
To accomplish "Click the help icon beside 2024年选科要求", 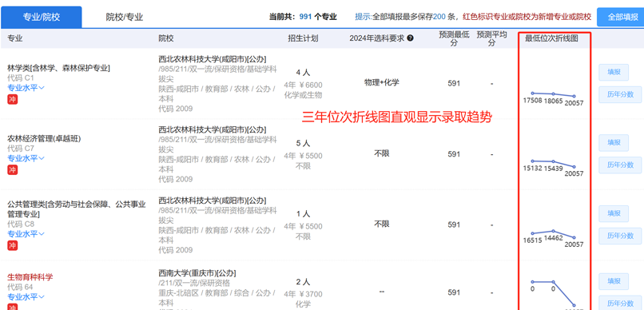I will tap(411, 38).
